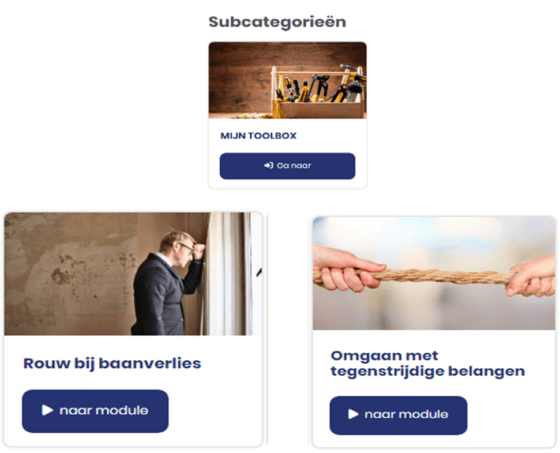Click the sign-in arrow icon beside Ga naar
This screenshot has height=453, width=560.
[x=268, y=165]
